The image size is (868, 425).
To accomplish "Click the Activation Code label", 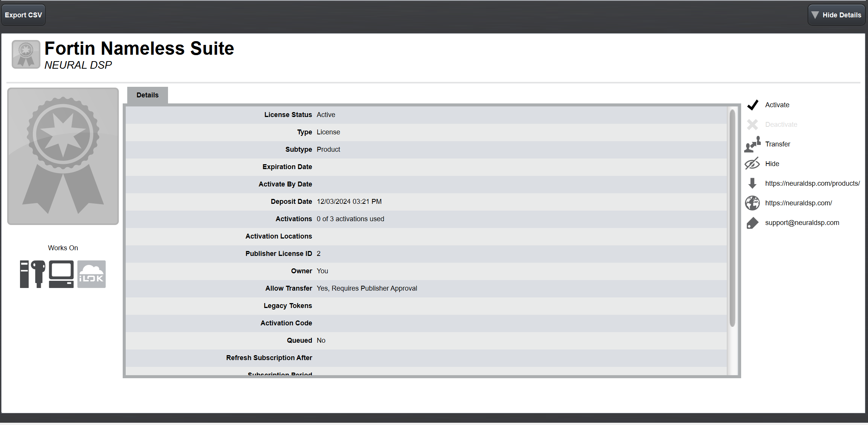I will (286, 323).
